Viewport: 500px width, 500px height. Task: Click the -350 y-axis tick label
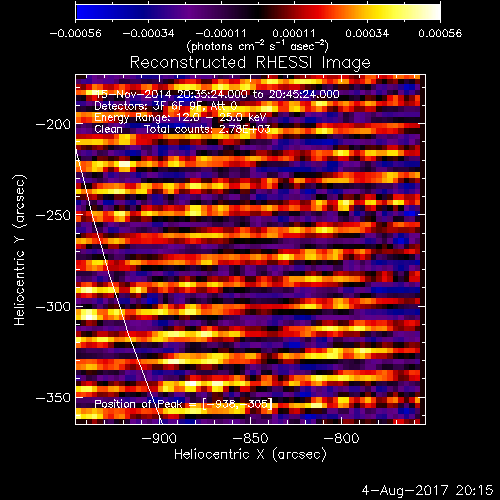click(53, 398)
